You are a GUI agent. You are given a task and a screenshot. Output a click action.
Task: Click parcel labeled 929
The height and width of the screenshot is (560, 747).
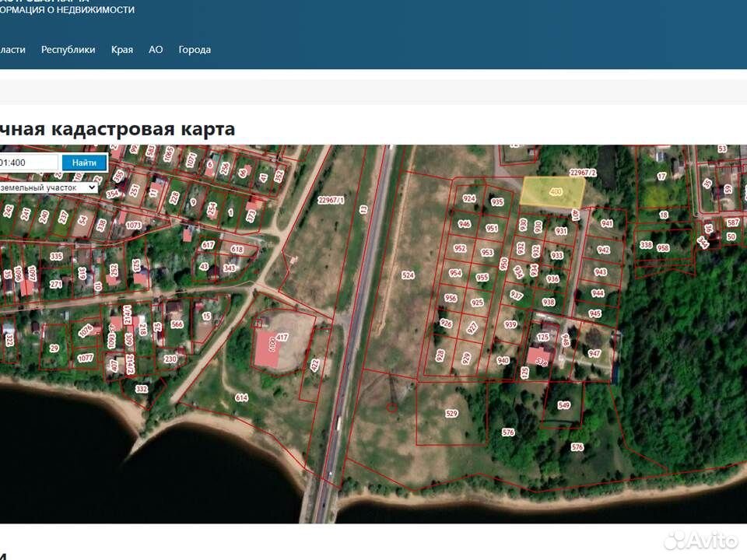pos(466,358)
